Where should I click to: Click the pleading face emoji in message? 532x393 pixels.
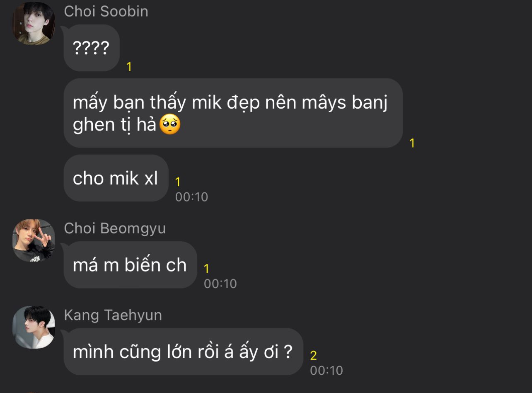(170, 125)
